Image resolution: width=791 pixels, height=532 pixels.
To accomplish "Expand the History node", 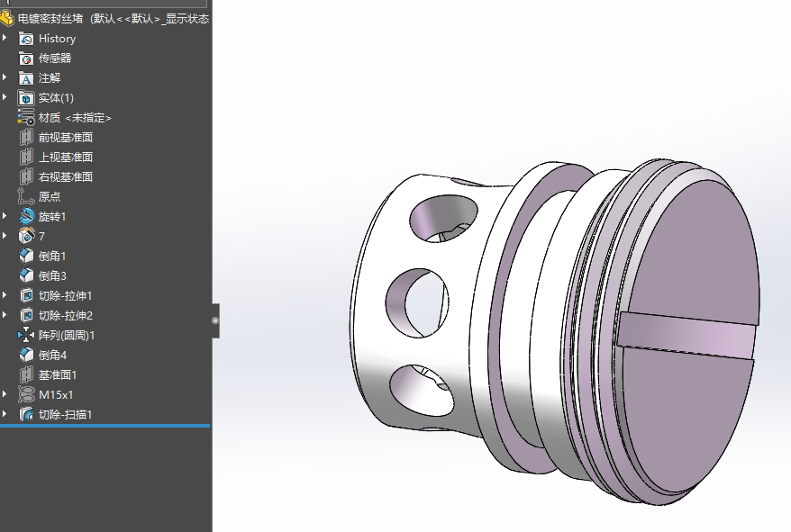I will click(5, 39).
